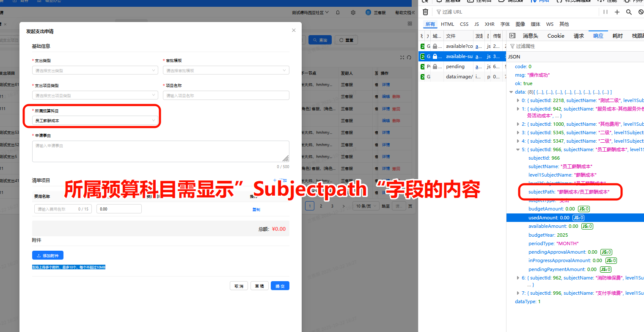Screen dimensions: 644x332
Task: Expand JSON item 7 支付手续费
Action: [518, 293]
